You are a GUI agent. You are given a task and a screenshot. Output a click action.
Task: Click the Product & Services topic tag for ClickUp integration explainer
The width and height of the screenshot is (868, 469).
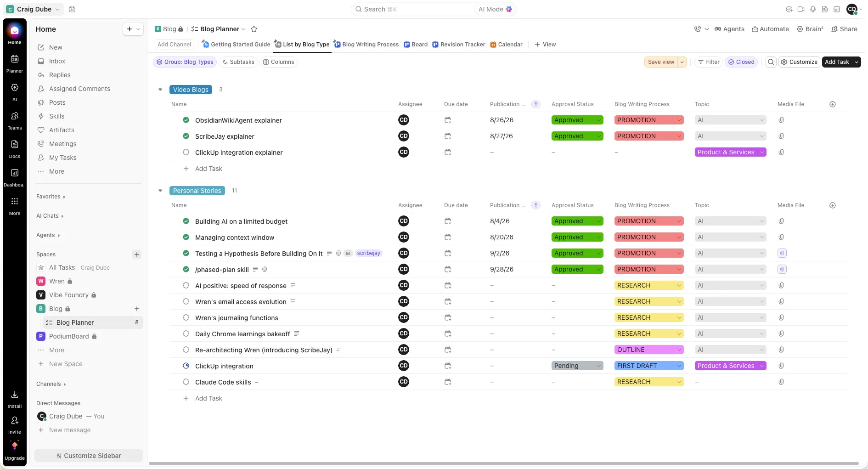pyautogui.click(x=730, y=152)
